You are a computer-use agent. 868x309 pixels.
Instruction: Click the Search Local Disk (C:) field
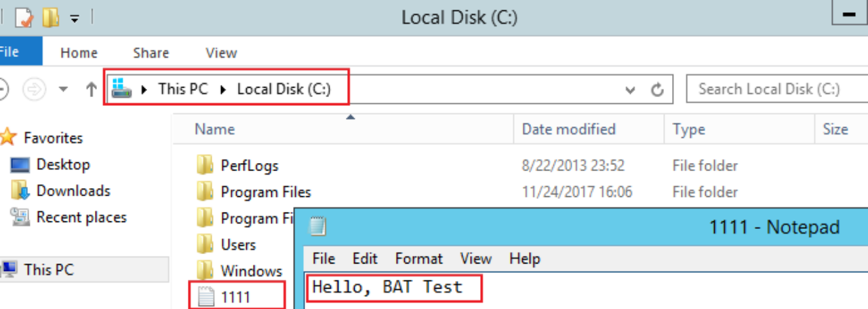coord(777,89)
